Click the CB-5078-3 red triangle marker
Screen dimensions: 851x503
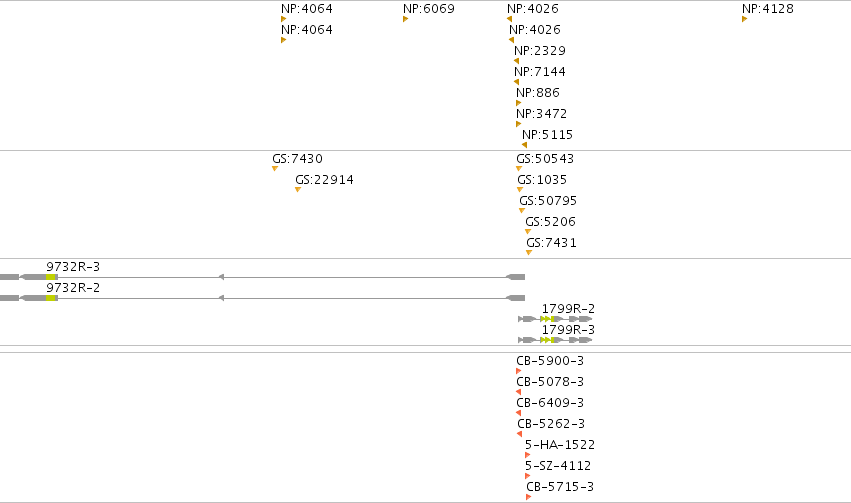coord(518,392)
